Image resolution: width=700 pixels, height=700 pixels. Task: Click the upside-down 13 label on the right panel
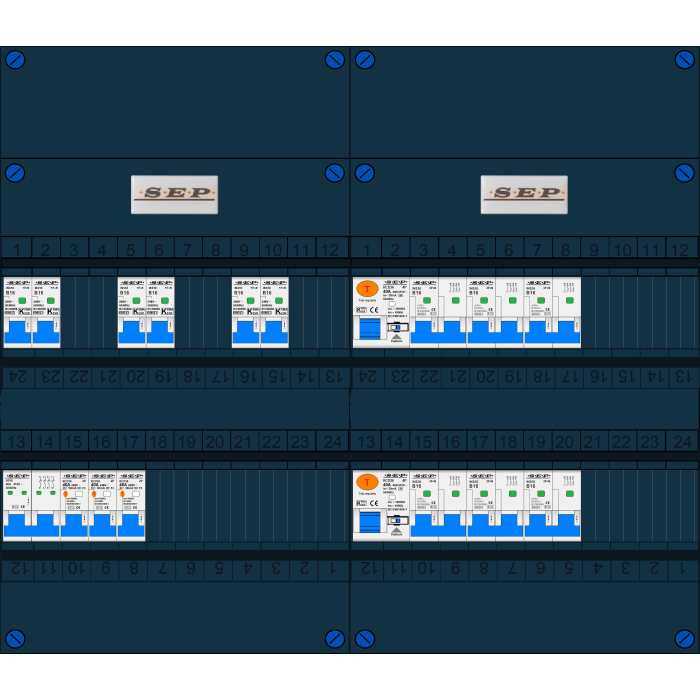pos(683,377)
